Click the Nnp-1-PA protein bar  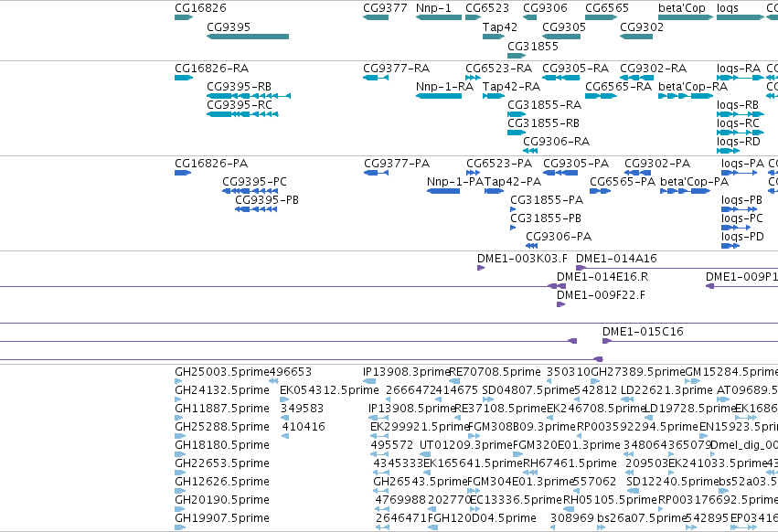(x=443, y=191)
